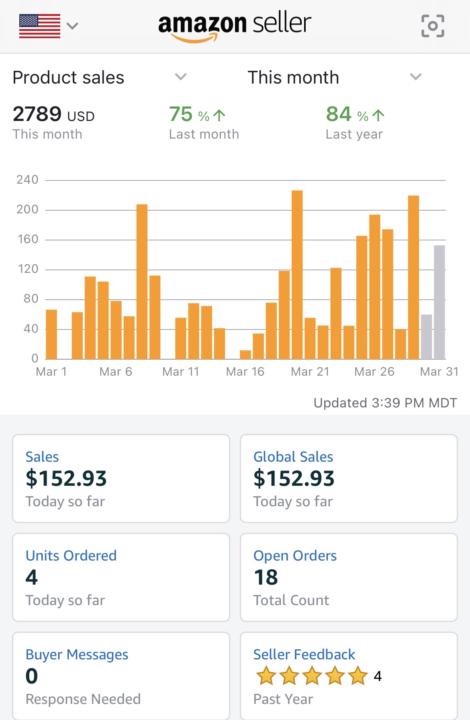Tap the 2789 USD this month total
Screen dimensions: 470x720
(x=53, y=123)
